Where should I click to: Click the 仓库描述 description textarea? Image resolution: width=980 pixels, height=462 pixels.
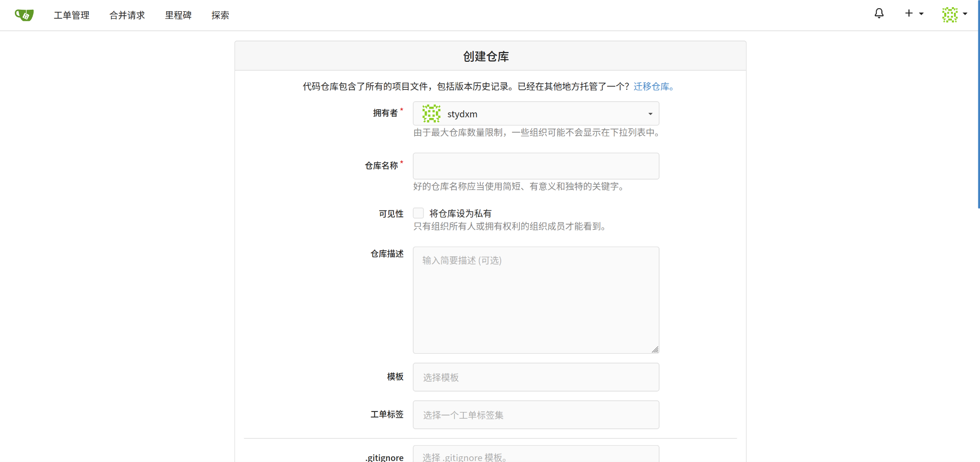pos(535,300)
